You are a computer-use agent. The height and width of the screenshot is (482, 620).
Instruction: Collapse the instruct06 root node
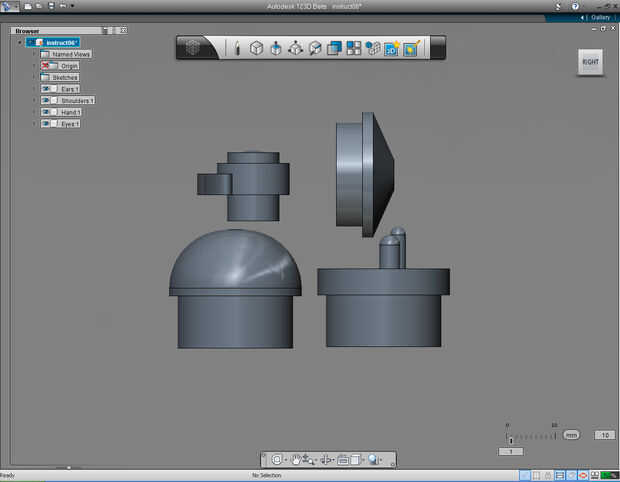[x=20, y=42]
